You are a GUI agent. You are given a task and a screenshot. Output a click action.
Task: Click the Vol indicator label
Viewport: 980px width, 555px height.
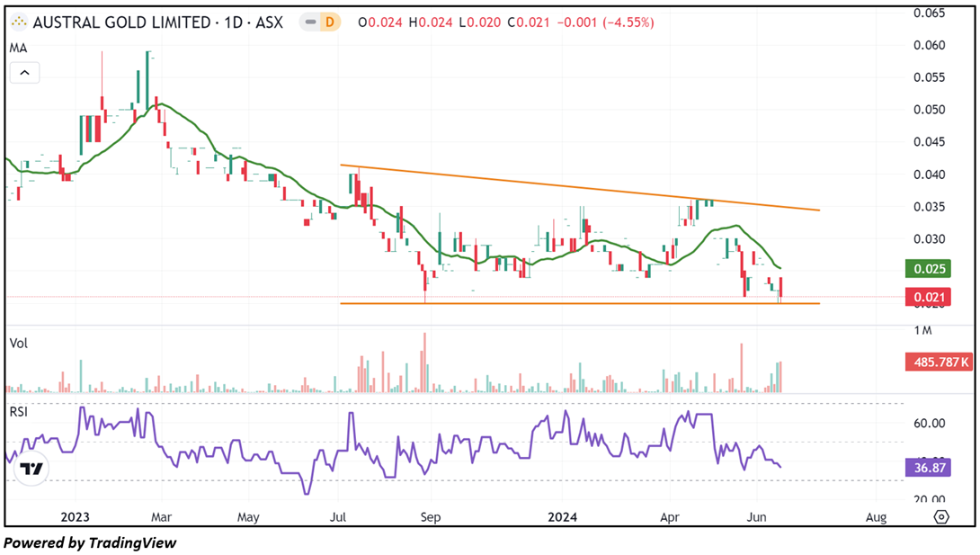[x=19, y=343]
